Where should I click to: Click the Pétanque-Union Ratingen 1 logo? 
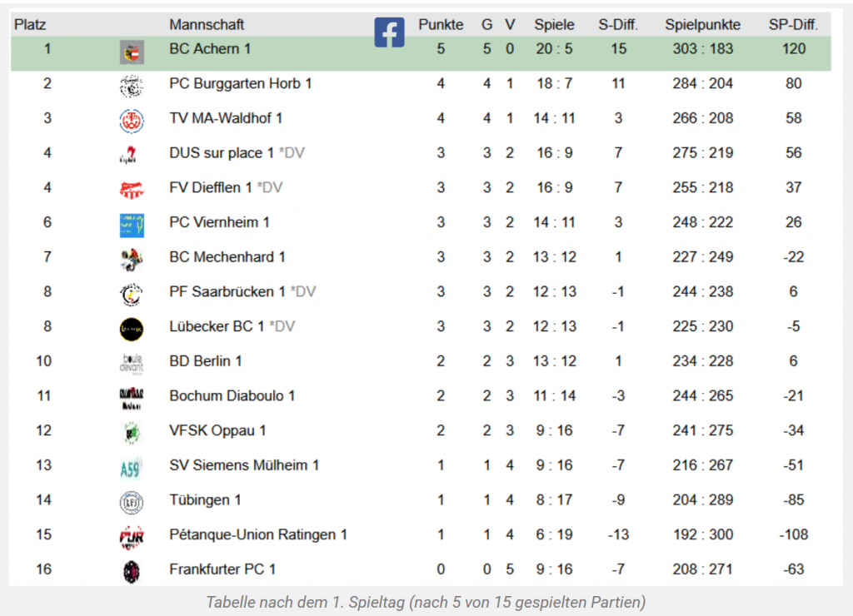(x=132, y=537)
